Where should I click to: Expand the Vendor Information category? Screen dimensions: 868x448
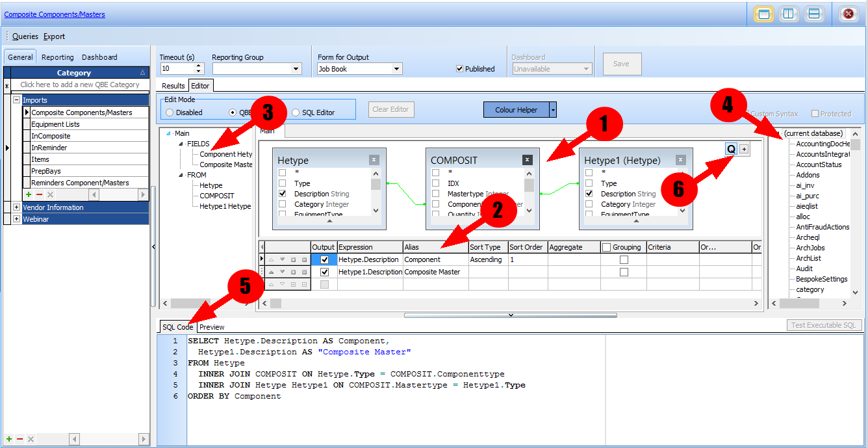[x=16, y=207]
